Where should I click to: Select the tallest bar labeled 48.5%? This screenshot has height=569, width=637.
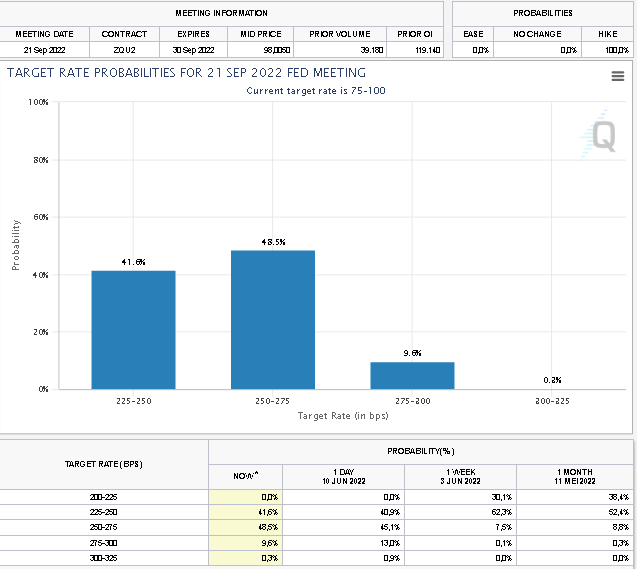273,319
